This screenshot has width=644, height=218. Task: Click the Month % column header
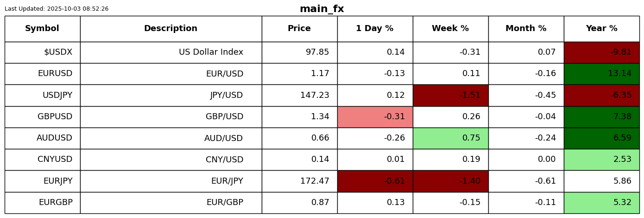[x=526, y=29]
